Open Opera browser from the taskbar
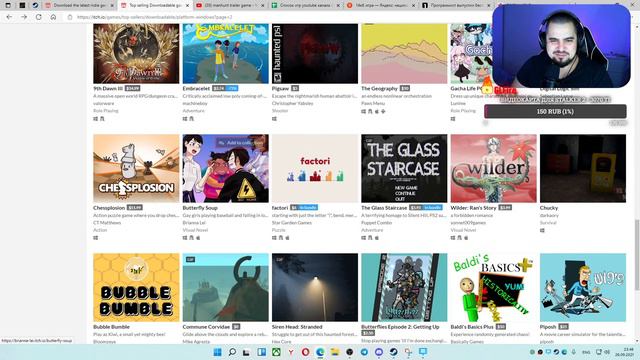The width and height of the screenshot is (640, 360). (305, 352)
